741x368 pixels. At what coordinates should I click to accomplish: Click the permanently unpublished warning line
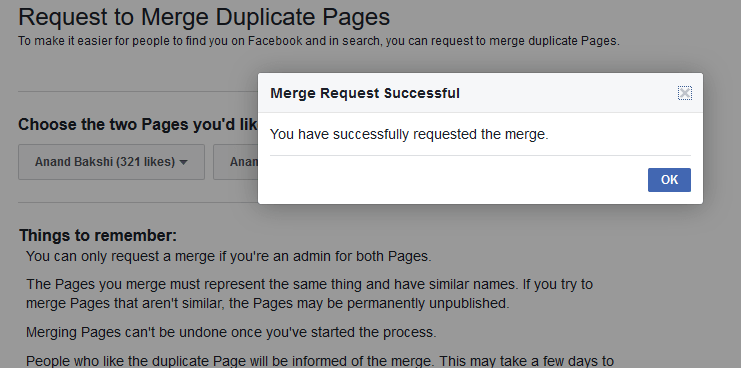click(x=267, y=303)
